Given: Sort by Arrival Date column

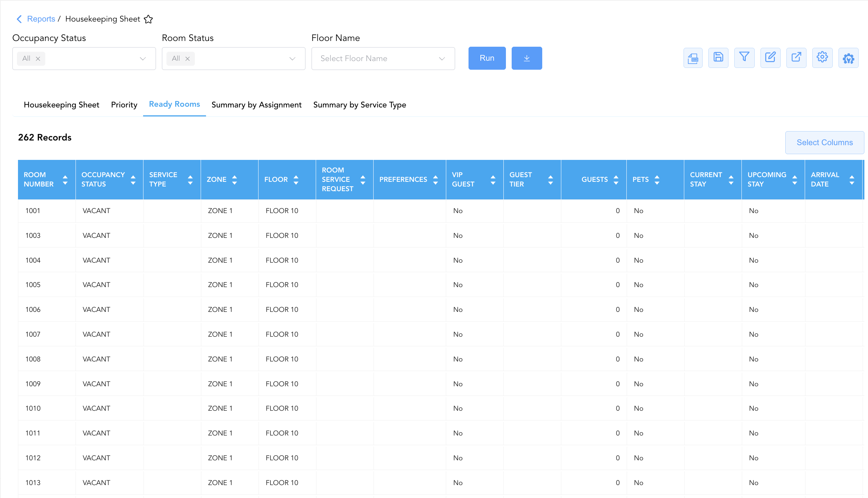Looking at the screenshot, I should 852,180.
